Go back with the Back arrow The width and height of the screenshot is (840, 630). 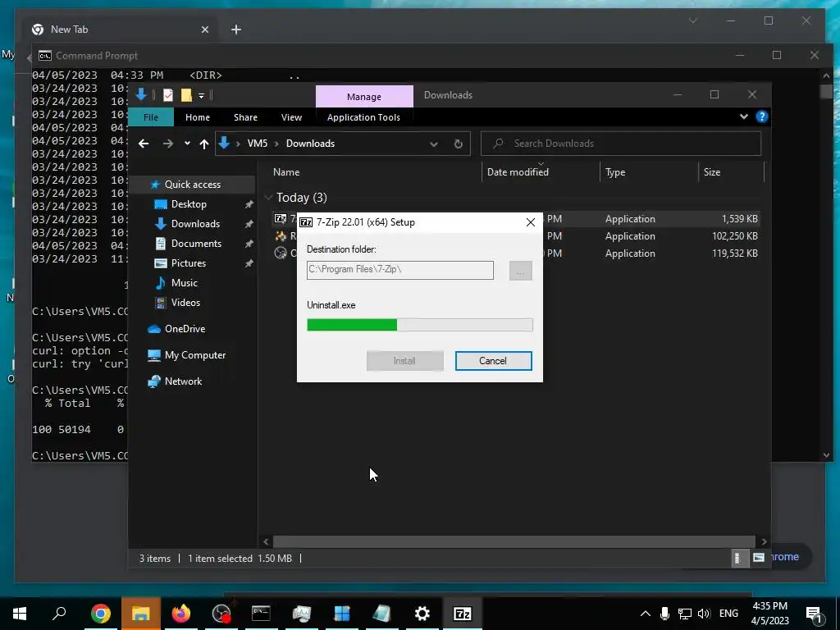(x=144, y=144)
